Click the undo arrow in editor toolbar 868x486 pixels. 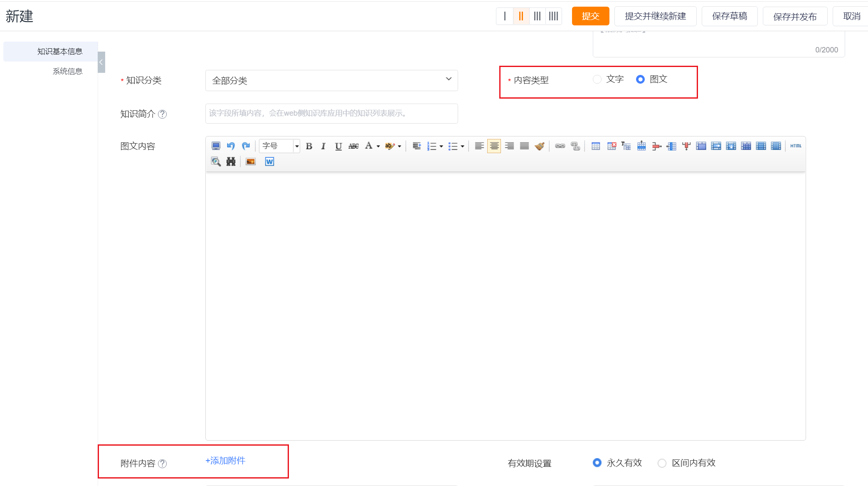pyautogui.click(x=231, y=146)
